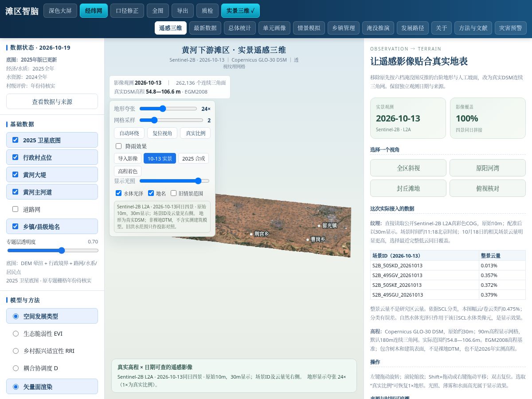This screenshot has height=399, width=532.
Task: Click the 质检 toolbar button
Action: (207, 11)
